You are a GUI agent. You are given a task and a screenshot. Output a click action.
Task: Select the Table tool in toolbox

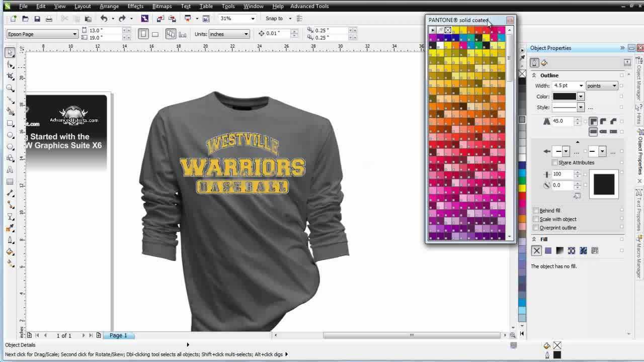point(10,182)
